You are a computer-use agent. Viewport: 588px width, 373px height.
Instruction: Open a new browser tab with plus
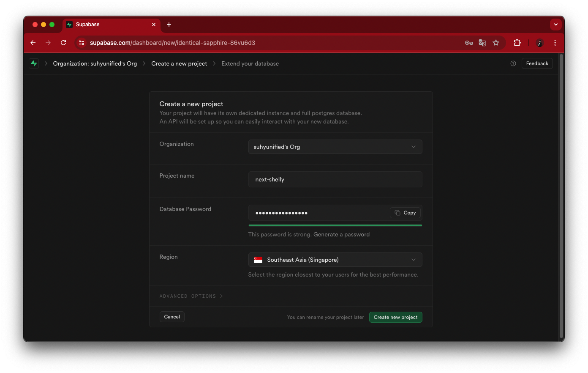click(x=169, y=25)
